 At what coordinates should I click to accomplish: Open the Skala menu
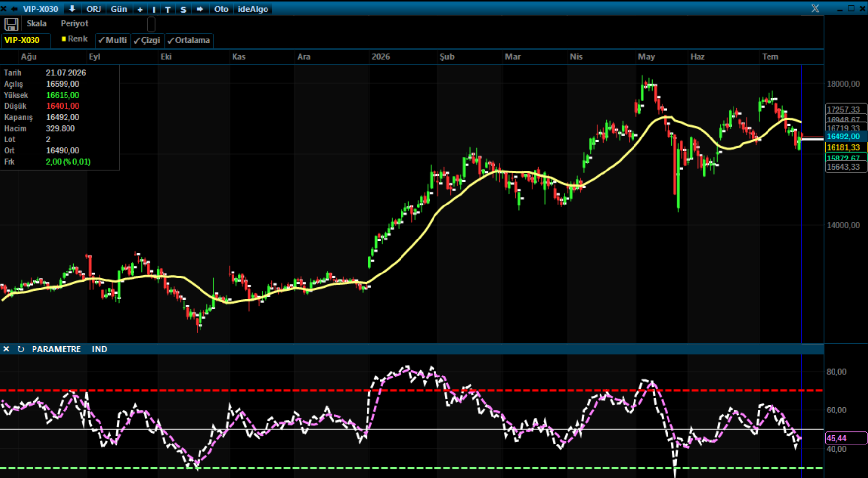36,23
